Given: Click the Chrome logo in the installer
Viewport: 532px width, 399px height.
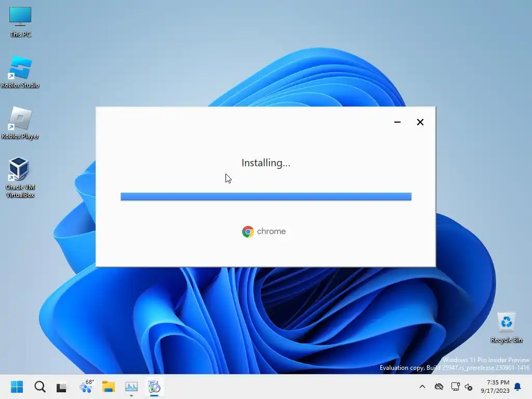Looking at the screenshot, I should (248, 231).
